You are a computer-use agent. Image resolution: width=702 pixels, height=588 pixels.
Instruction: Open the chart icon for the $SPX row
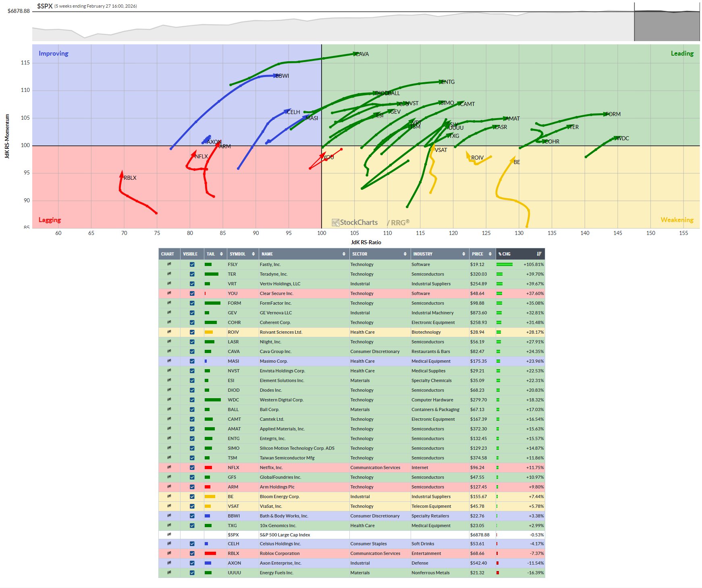point(169,535)
